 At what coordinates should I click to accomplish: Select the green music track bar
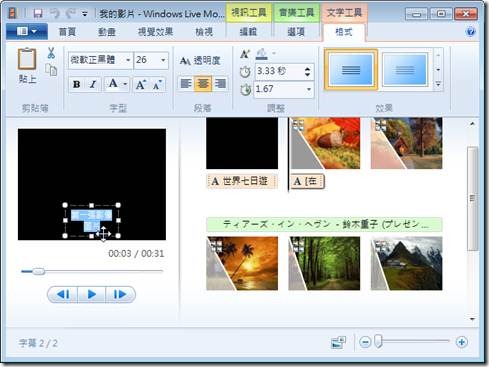tap(324, 225)
